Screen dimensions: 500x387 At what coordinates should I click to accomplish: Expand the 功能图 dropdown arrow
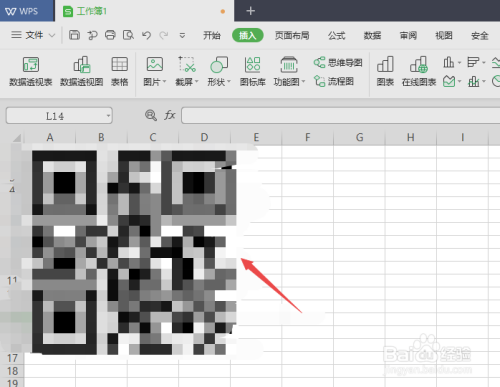point(303,82)
